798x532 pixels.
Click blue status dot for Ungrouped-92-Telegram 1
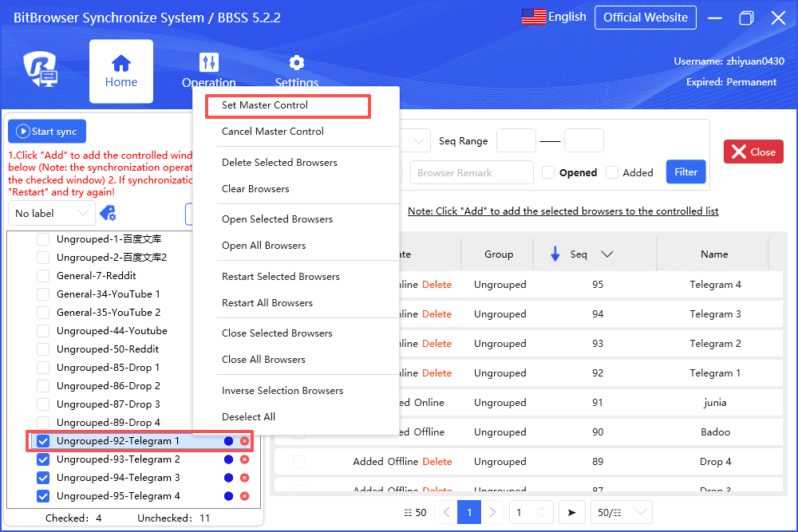(x=229, y=441)
